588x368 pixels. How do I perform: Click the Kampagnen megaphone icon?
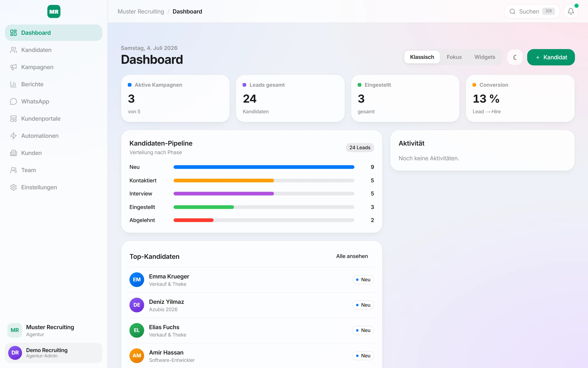(13, 67)
